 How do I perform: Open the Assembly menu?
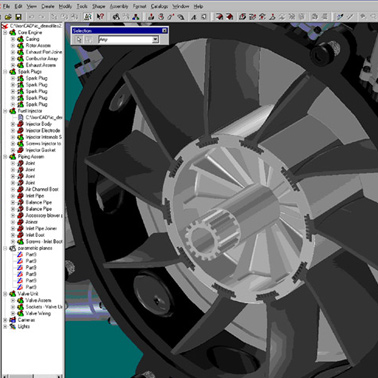119,6
